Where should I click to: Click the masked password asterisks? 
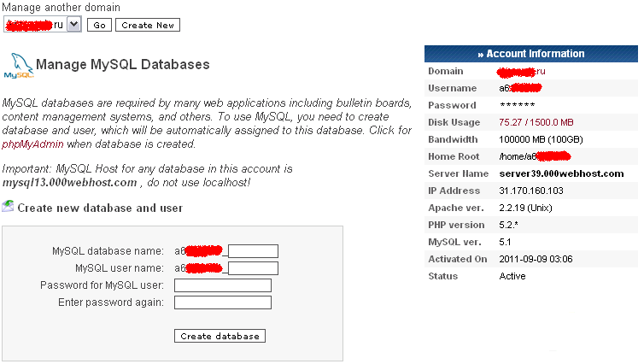pos(517,106)
